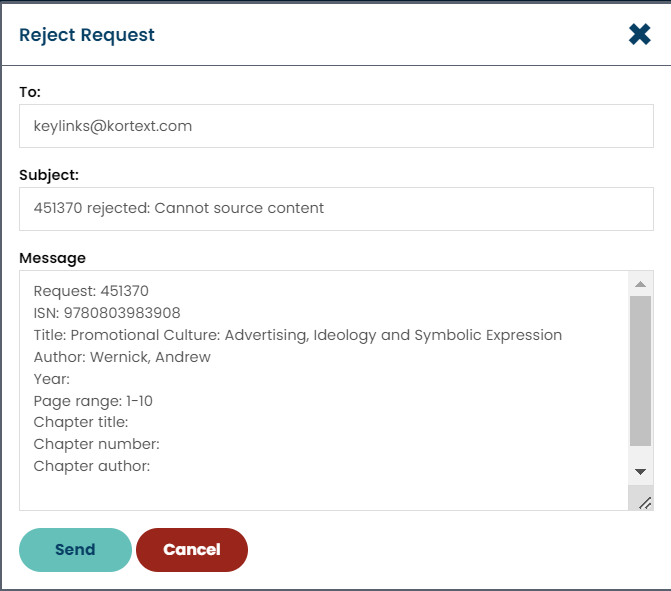Place cursor on Chapter author: line
Image resolution: width=671 pixels, height=591 pixels.
coord(92,466)
